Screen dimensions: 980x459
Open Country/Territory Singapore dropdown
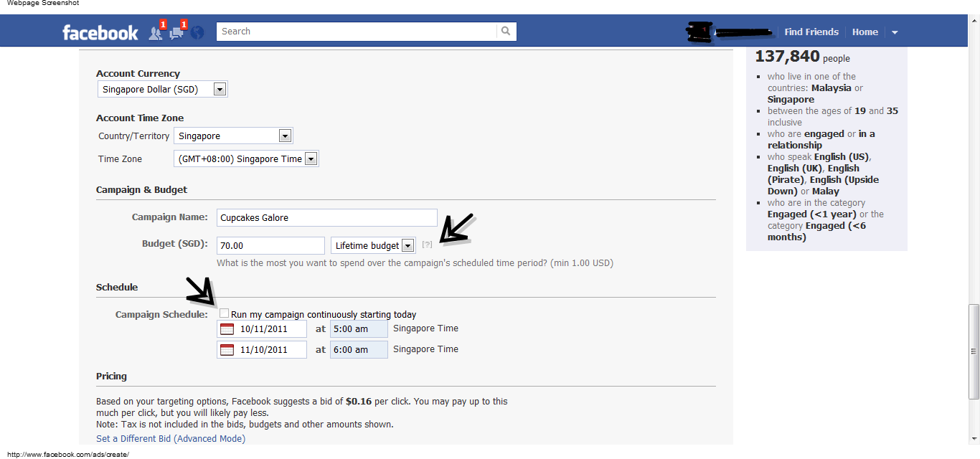[233, 136]
